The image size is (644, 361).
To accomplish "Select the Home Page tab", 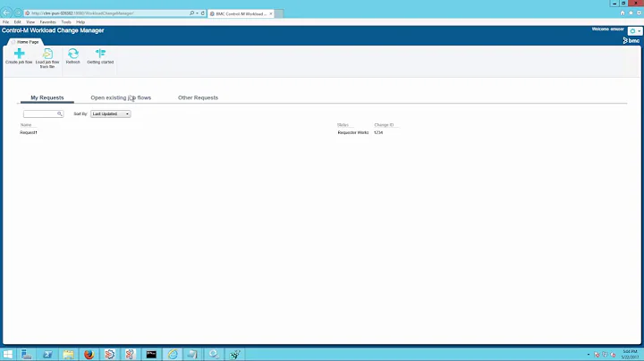I will point(25,42).
